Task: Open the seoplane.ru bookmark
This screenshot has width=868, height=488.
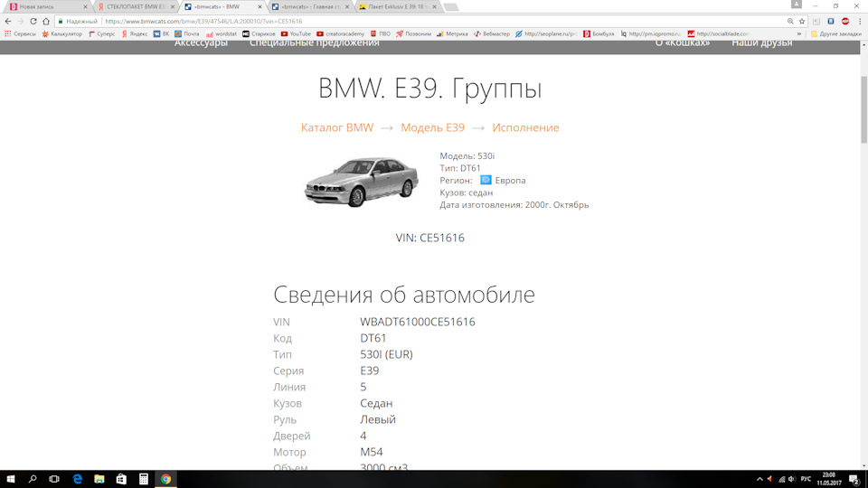Action: pos(546,33)
